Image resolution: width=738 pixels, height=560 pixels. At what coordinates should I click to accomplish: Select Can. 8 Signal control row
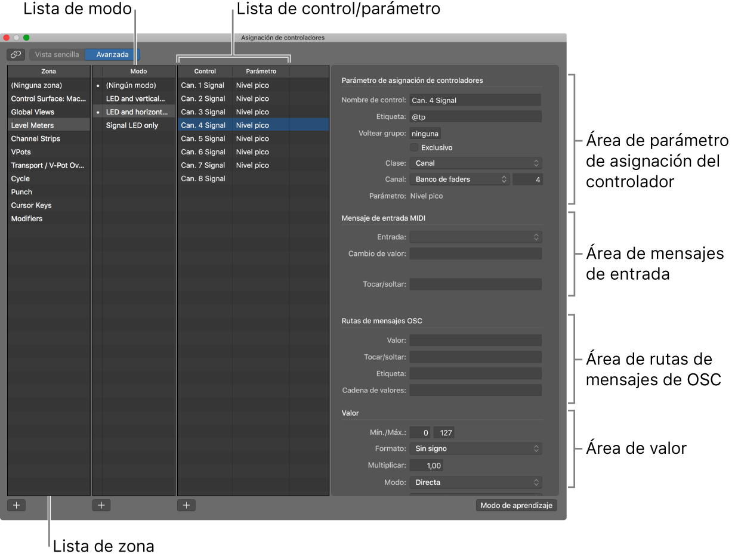(203, 178)
